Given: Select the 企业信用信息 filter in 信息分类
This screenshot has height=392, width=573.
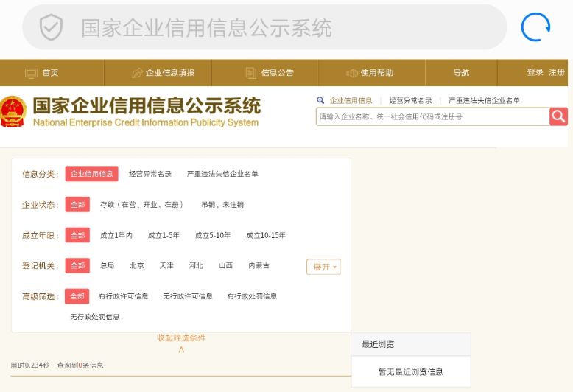Looking at the screenshot, I should (x=92, y=174).
